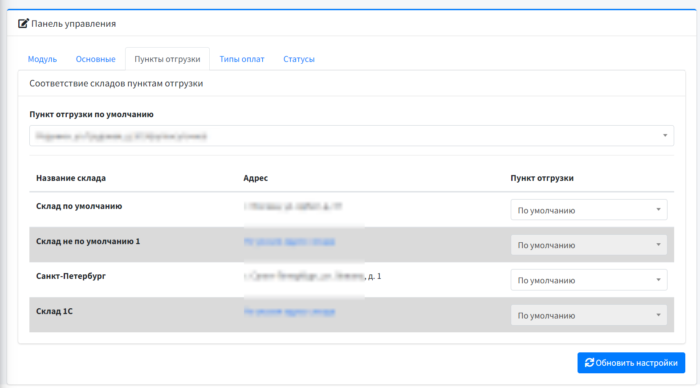Click the Санкт-Петербург address ending in д. 1
Screen dimensions: 700x388
312,276
